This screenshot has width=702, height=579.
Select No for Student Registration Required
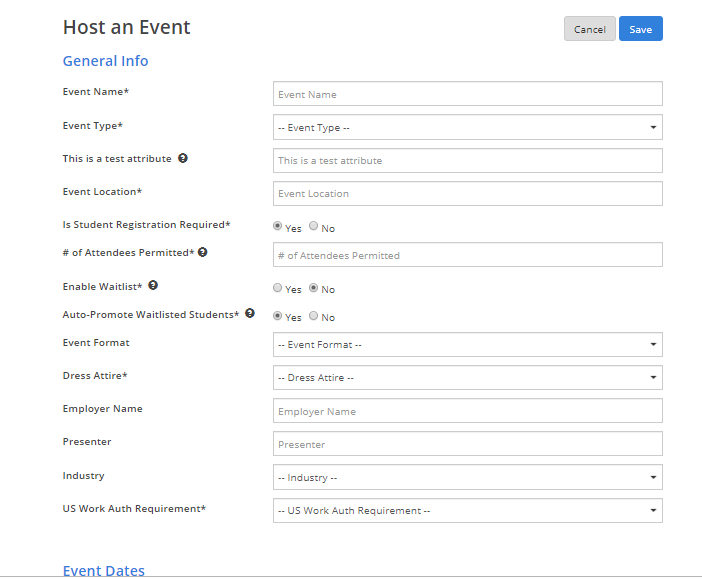(x=314, y=227)
